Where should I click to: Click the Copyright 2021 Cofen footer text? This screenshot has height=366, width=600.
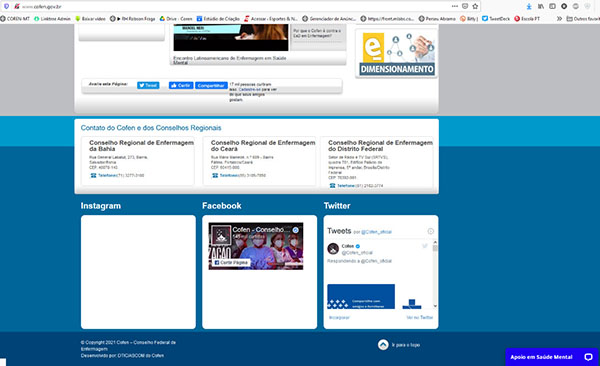pyautogui.click(x=128, y=346)
